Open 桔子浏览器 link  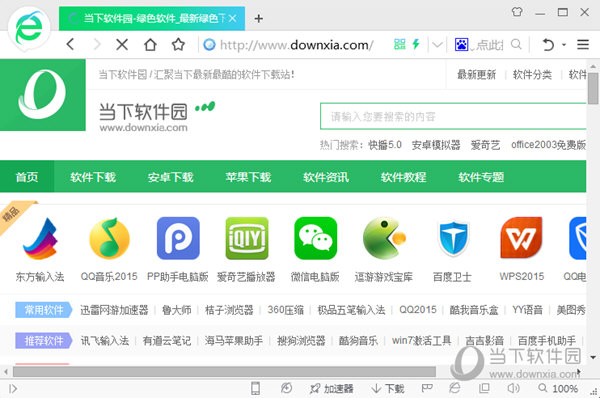[x=229, y=310]
